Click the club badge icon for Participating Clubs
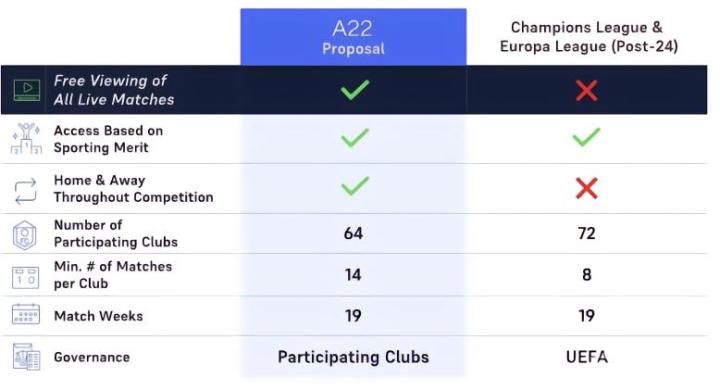This screenshot has width=720, height=390. (x=25, y=235)
